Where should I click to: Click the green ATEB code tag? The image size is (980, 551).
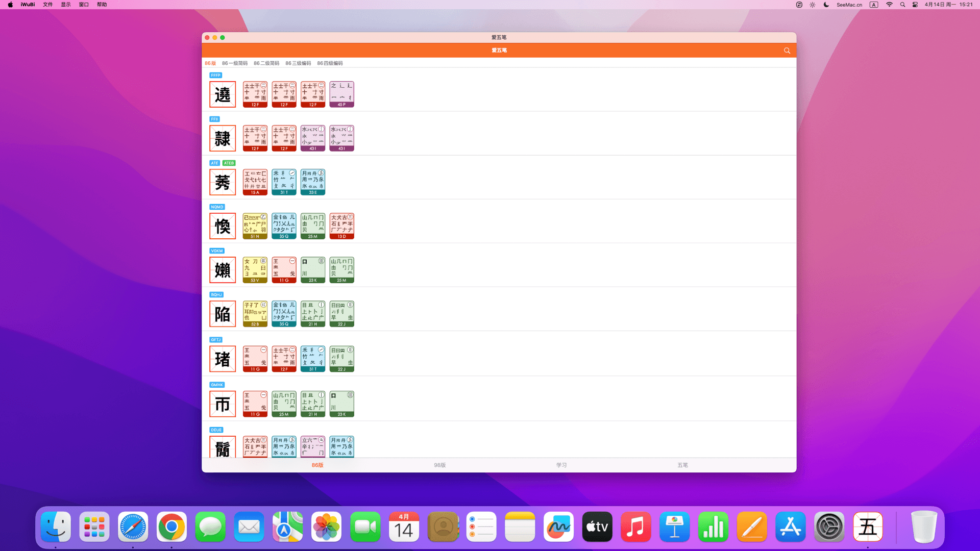click(229, 163)
